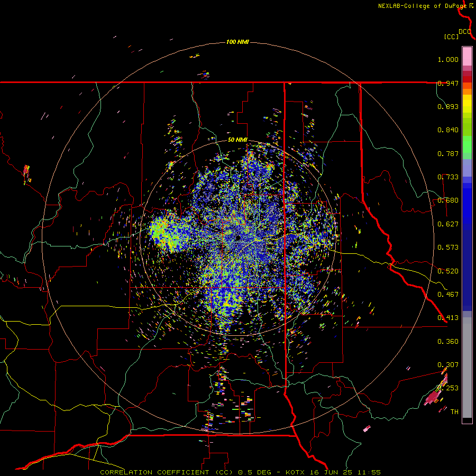The image size is (476, 476).
Task: Click the DCC label above the color scale
Action: 465,32
